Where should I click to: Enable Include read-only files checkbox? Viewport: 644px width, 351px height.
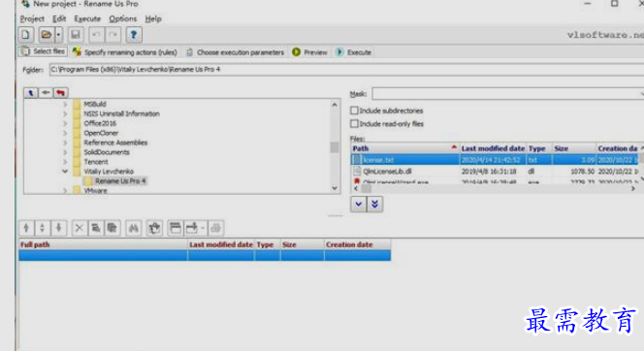point(354,123)
